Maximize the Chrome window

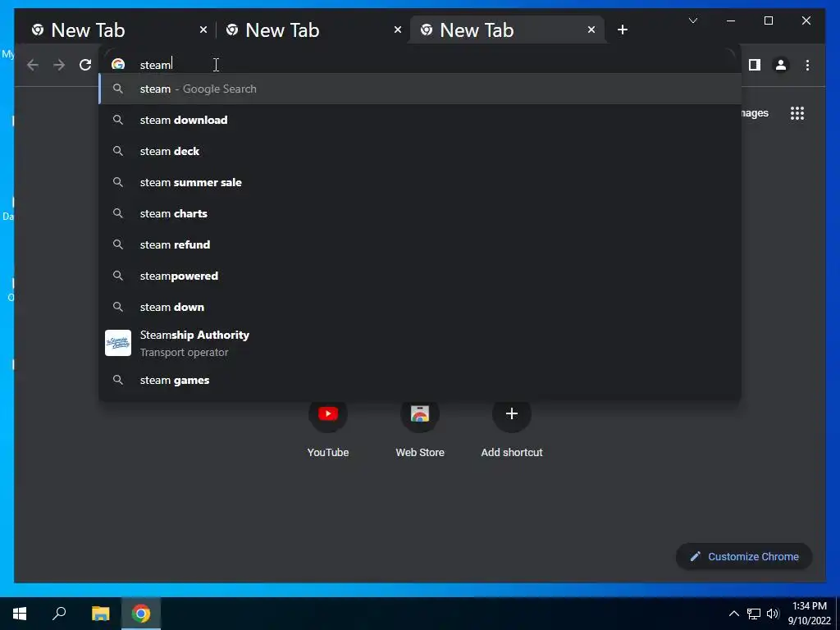pyautogui.click(x=768, y=21)
